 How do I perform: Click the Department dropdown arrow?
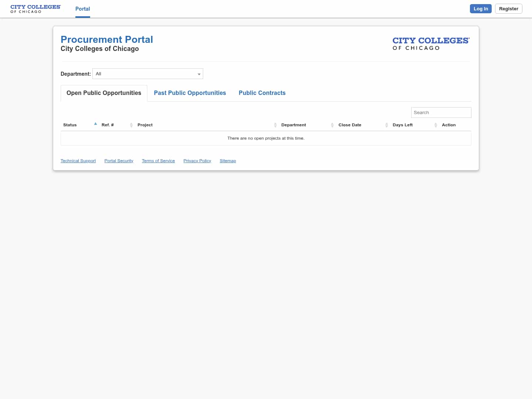pos(199,74)
